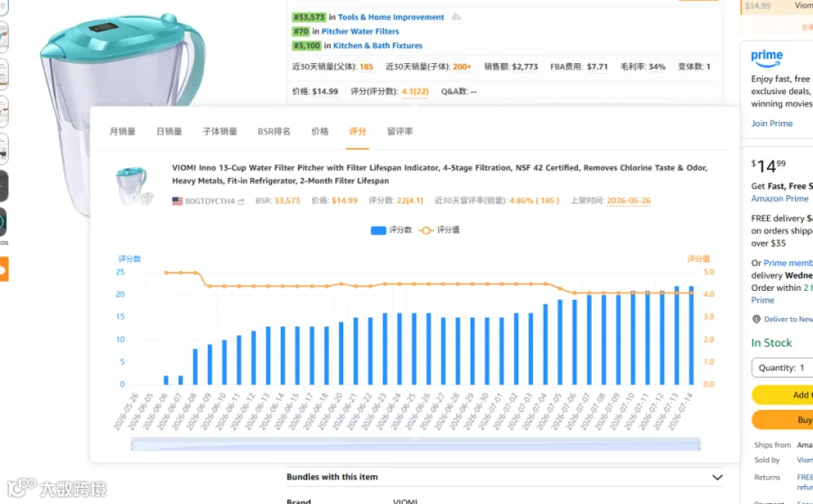
Task: Expand Bundles with this item section
Action: coord(504,477)
